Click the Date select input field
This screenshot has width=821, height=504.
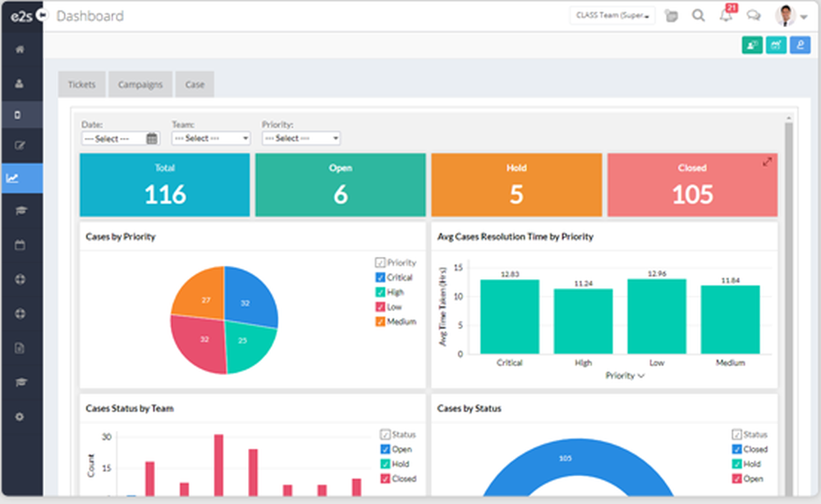[121, 138]
